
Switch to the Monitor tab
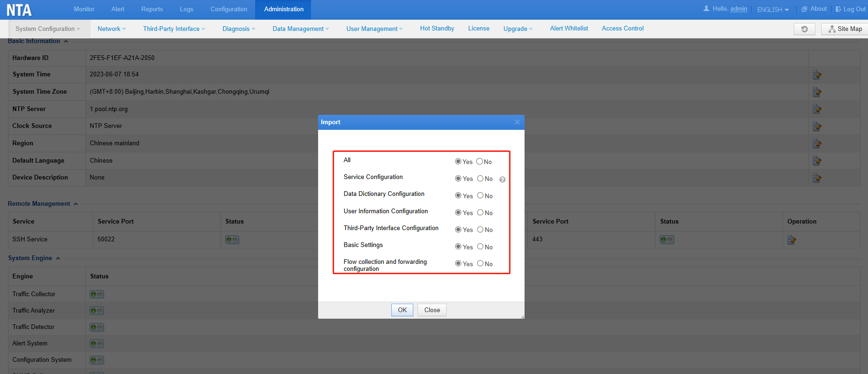click(84, 9)
